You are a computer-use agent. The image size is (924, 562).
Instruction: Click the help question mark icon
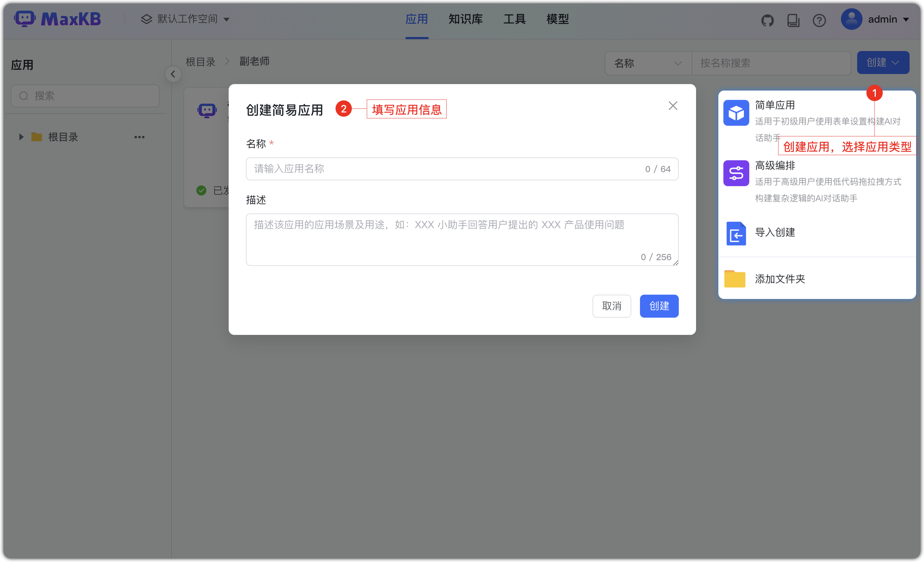click(x=819, y=20)
